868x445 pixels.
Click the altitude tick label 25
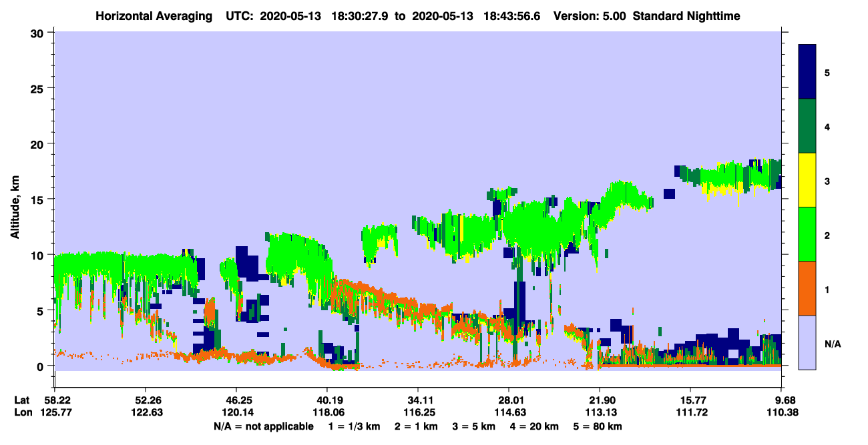point(39,88)
